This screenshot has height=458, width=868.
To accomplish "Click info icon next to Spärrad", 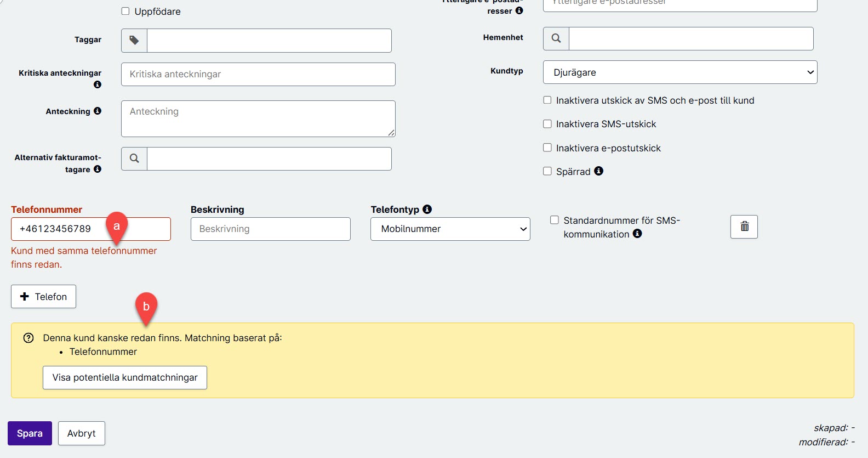I will pos(599,171).
